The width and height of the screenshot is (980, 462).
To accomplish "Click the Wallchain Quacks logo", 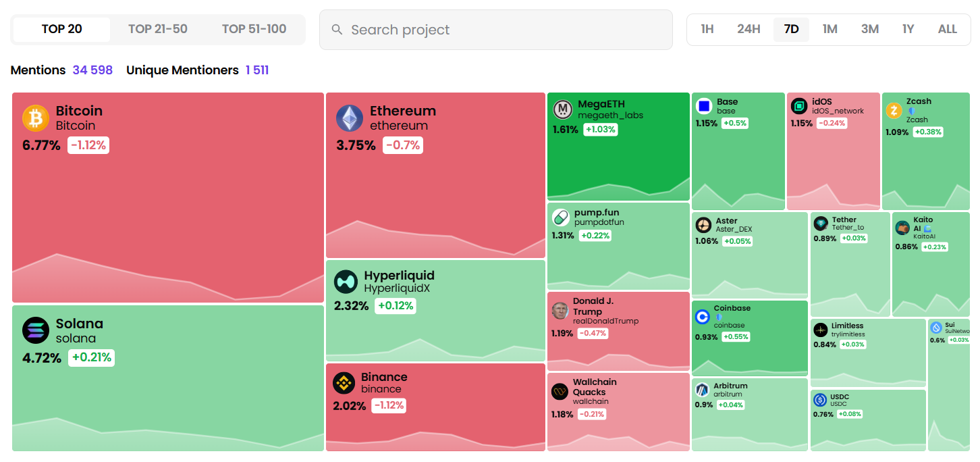I will 560,391.
